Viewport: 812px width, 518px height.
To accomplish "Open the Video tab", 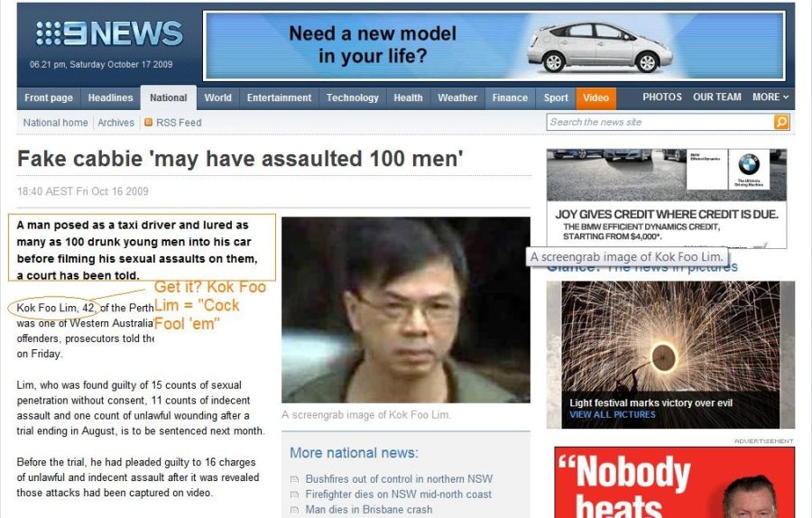I will tap(596, 97).
